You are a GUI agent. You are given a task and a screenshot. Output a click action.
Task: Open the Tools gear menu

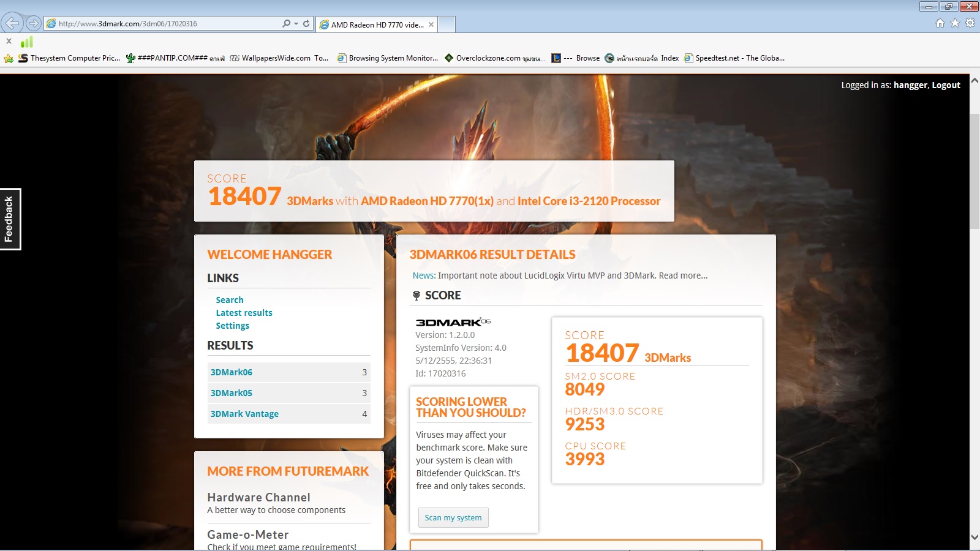tap(970, 23)
